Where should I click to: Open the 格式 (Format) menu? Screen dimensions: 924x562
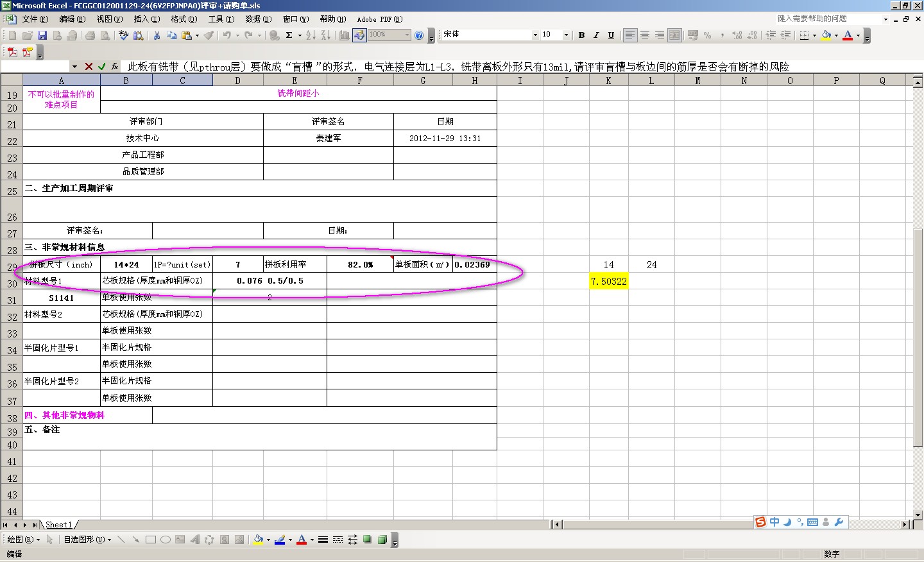point(184,19)
